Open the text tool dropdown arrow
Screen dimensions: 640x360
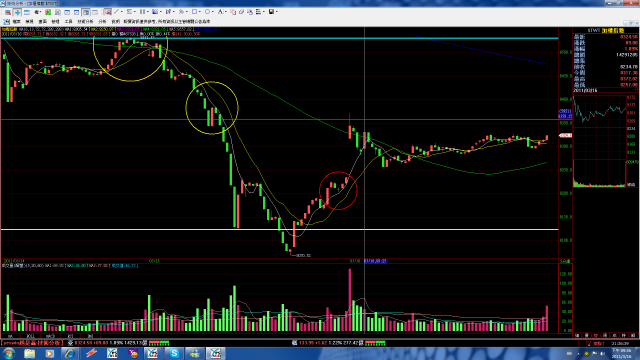(226, 12)
